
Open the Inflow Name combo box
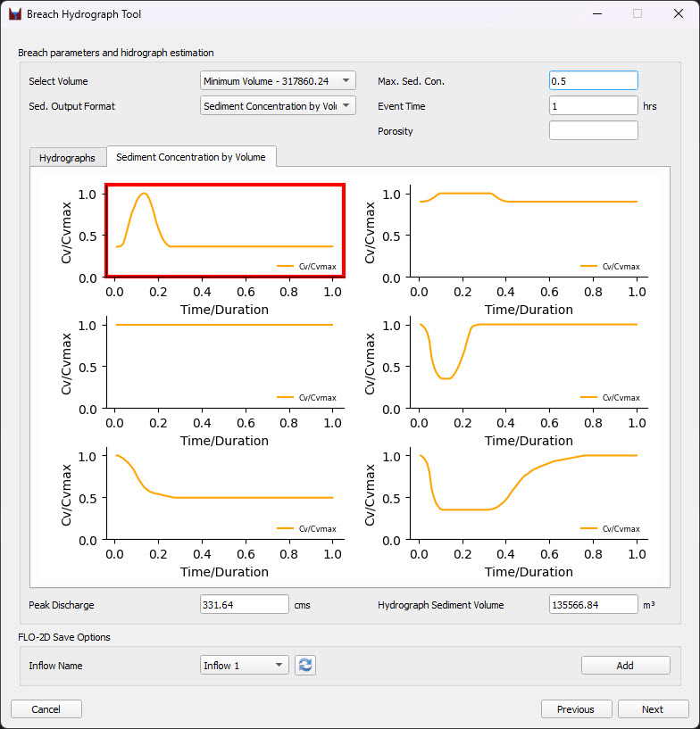click(x=245, y=666)
